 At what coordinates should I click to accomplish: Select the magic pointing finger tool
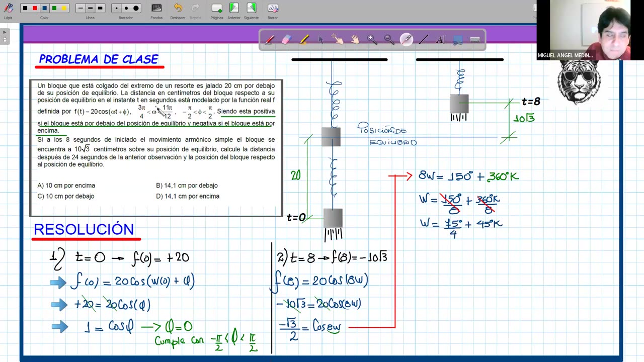coord(337,40)
